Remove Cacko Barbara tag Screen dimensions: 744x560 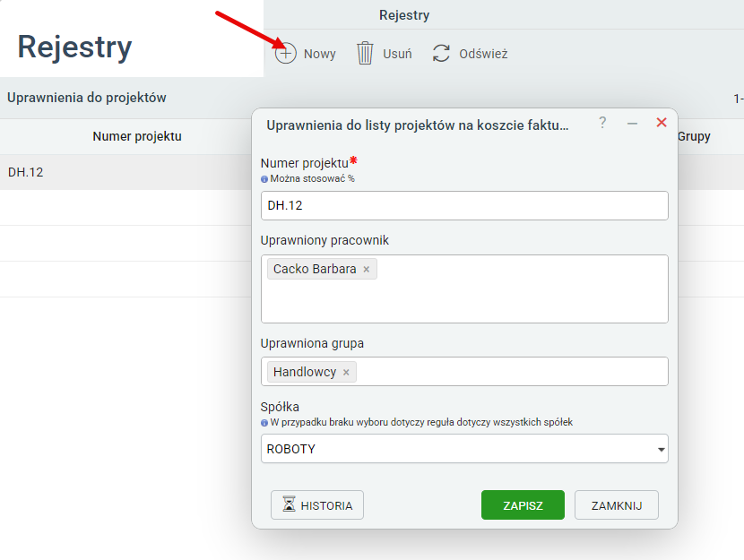coord(367,270)
